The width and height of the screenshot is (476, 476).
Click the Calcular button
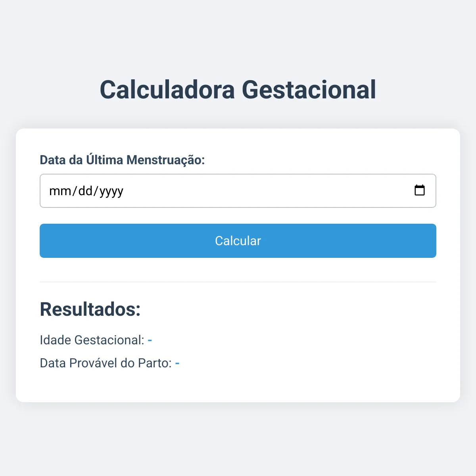[x=238, y=241]
